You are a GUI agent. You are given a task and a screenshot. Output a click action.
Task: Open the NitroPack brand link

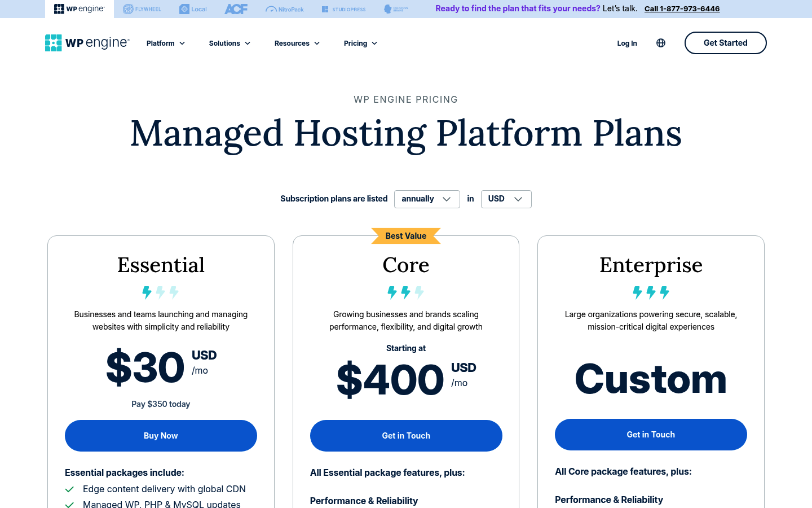284,9
